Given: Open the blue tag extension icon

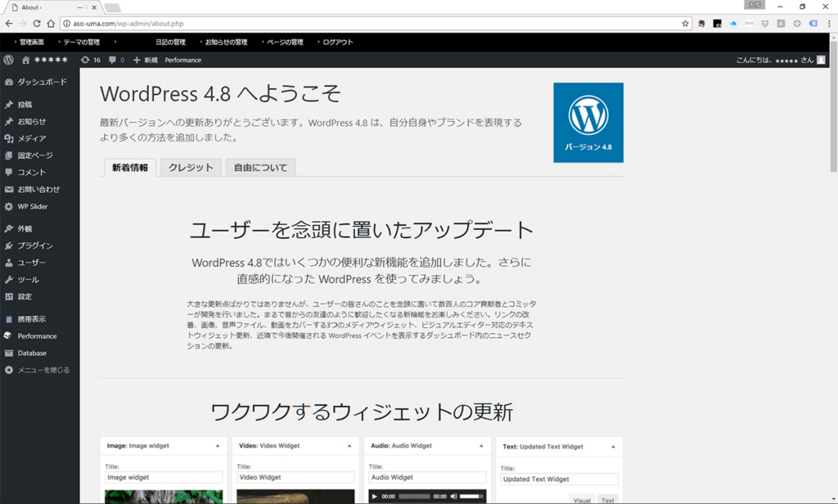Looking at the screenshot, I should coord(813,24).
